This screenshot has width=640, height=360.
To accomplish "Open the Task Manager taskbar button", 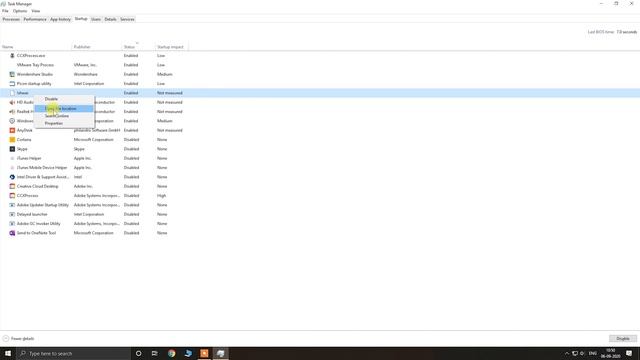I will (x=221, y=353).
